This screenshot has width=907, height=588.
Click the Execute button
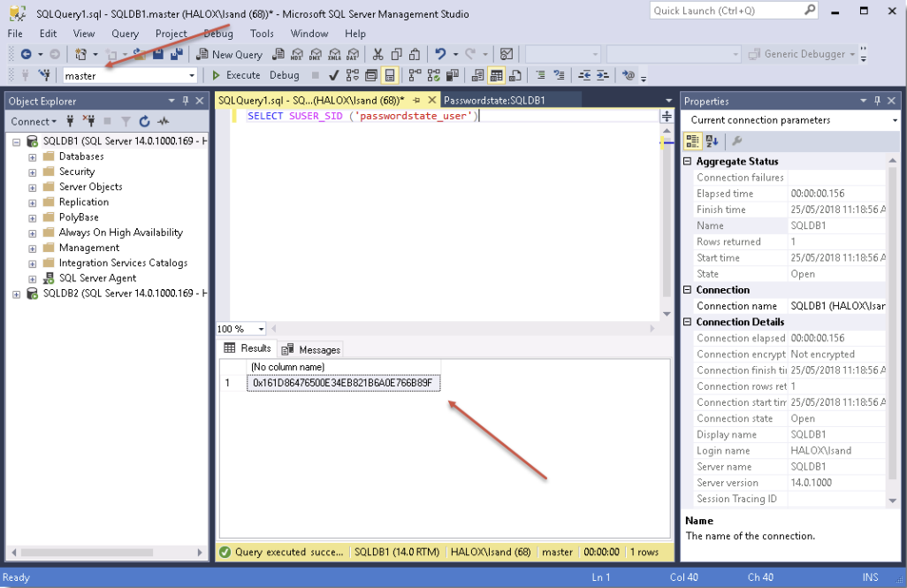[236, 75]
